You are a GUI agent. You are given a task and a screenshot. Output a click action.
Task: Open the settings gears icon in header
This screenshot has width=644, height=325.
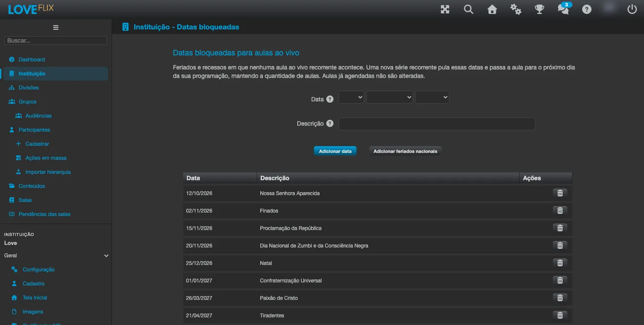pos(516,9)
